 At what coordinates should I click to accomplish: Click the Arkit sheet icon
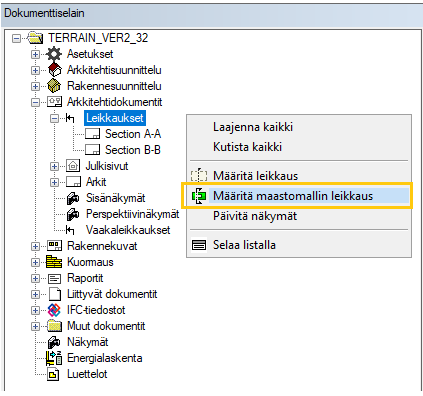coord(73,182)
